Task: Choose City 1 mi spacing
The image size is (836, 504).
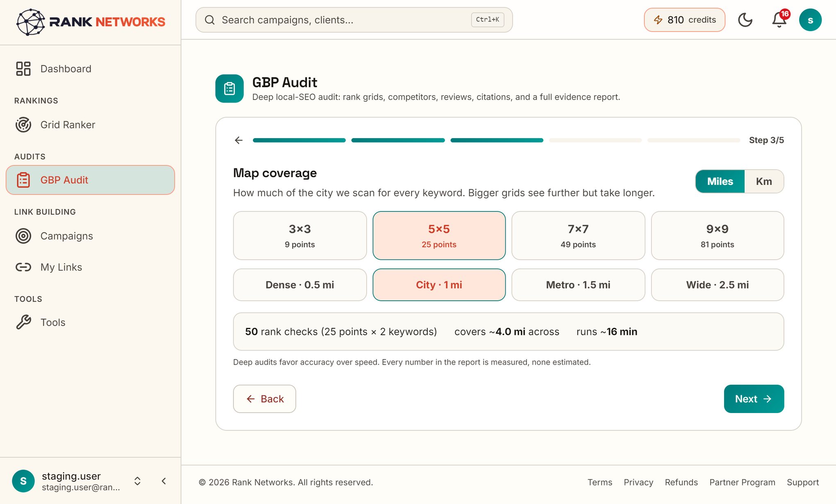Action: point(439,285)
